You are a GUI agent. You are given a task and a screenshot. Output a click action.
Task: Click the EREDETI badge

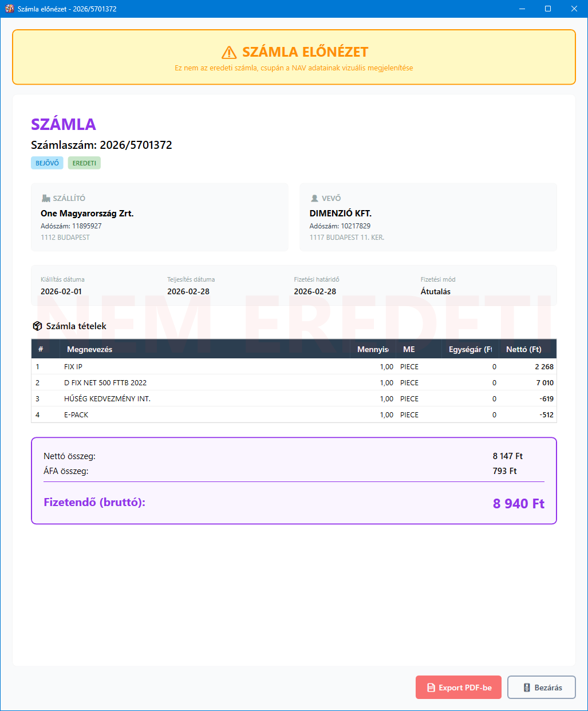[84, 163]
